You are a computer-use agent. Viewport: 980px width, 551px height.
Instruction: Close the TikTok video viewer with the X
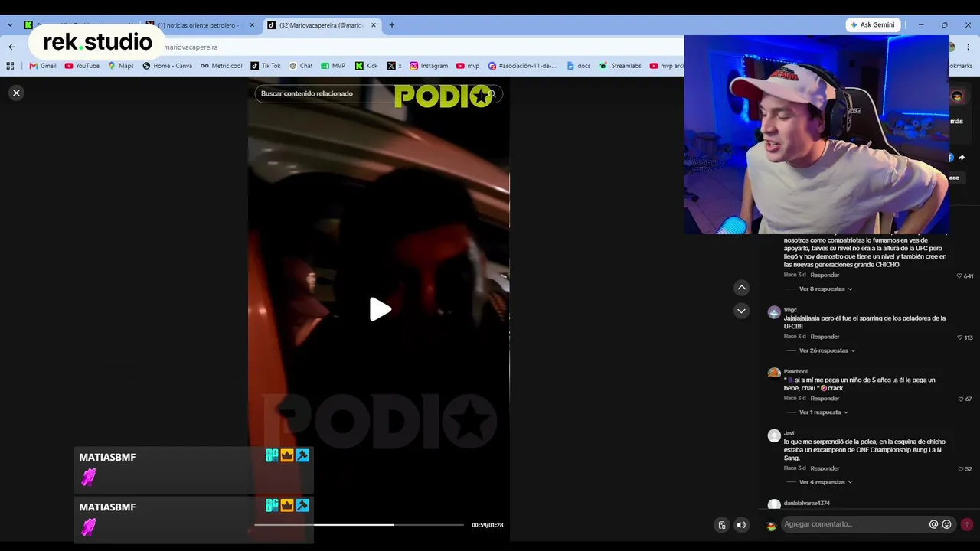click(16, 93)
